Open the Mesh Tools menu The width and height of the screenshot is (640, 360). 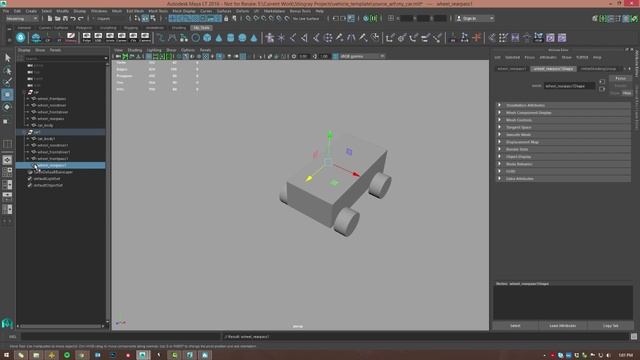pos(158,11)
